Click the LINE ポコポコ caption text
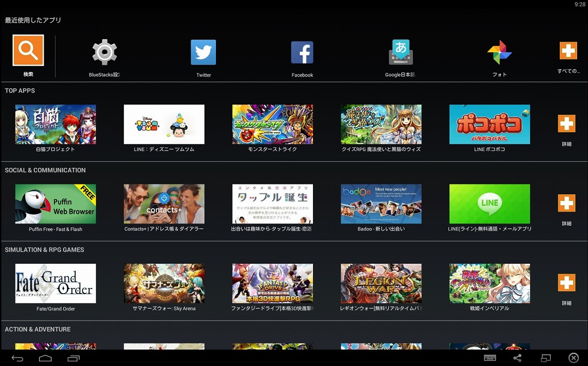Screen dimensions: 588x366 point(489,149)
